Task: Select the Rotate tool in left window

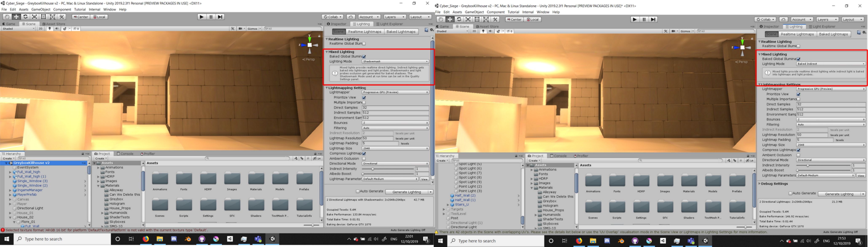Action: pyautogui.click(x=25, y=17)
